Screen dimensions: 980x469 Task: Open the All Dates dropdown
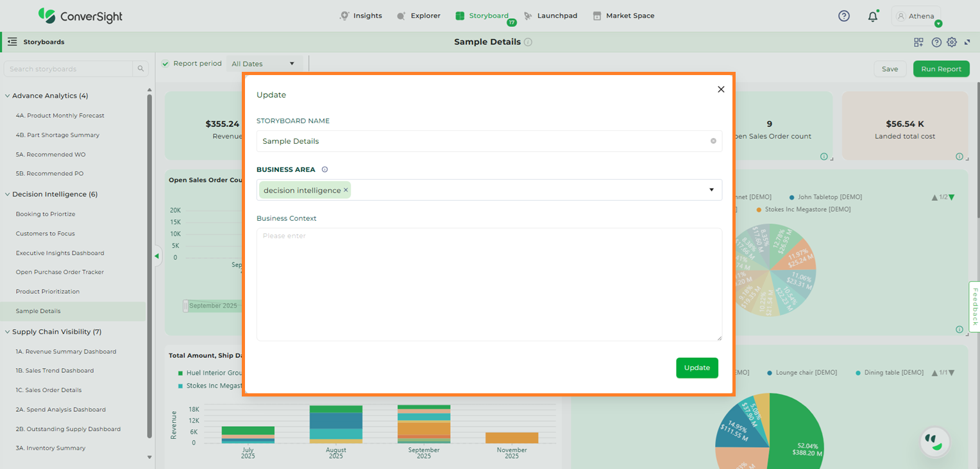tap(264, 64)
